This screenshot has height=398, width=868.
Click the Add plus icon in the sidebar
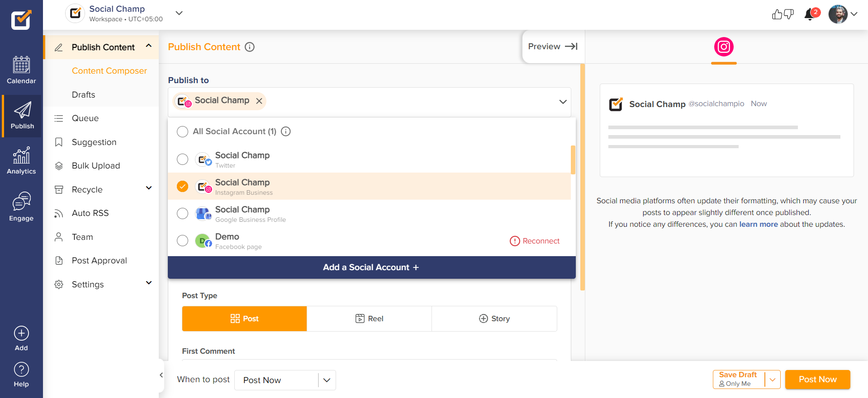[21, 333]
